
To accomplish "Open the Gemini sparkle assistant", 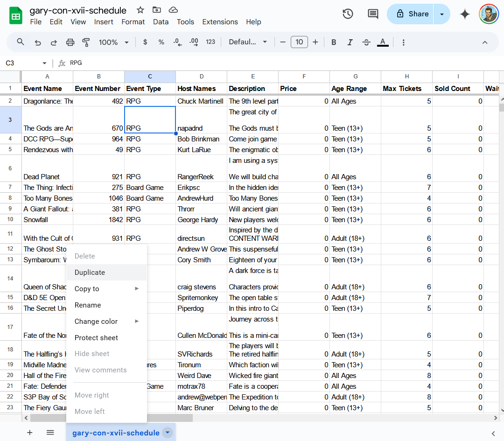I will (x=465, y=14).
